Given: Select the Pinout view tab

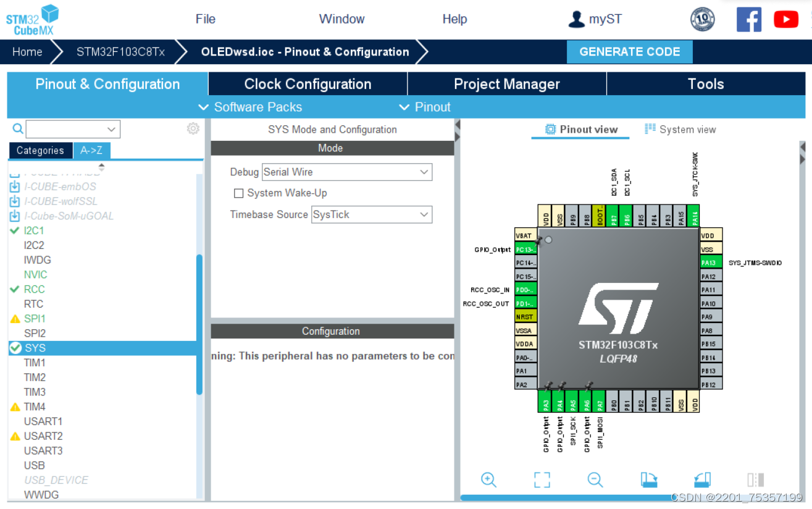Looking at the screenshot, I should pyautogui.click(x=581, y=129).
